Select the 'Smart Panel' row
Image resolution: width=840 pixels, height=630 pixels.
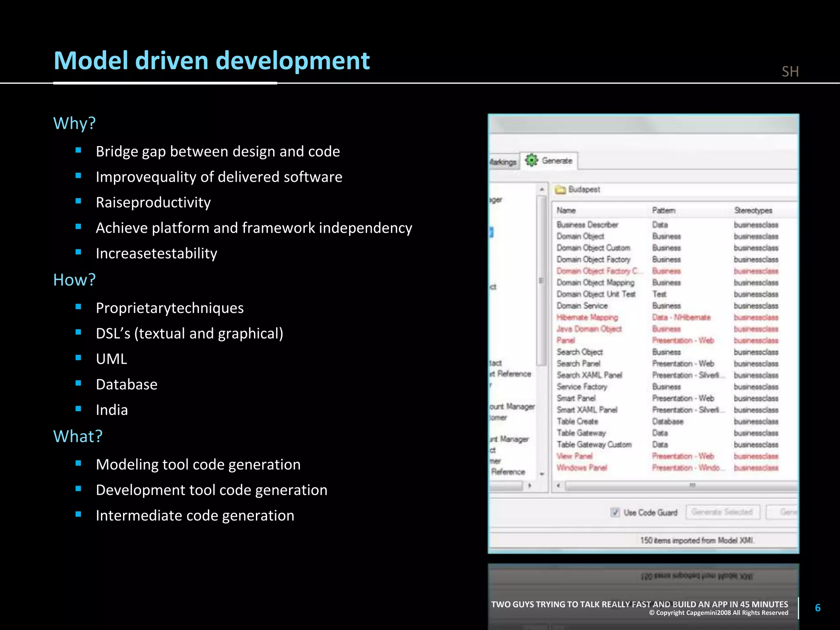point(667,398)
